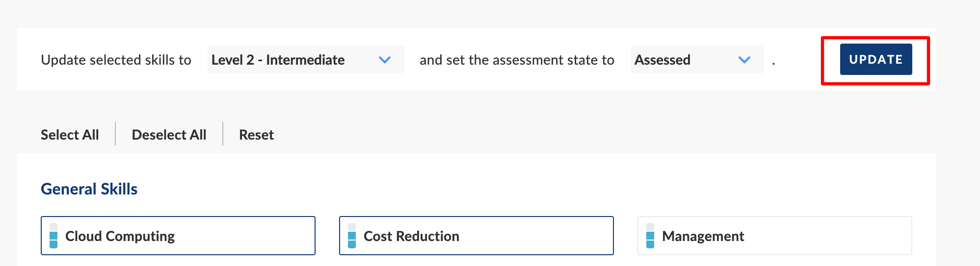Click the Management skill level bar icon
This screenshot has height=266, width=980.
pos(650,236)
